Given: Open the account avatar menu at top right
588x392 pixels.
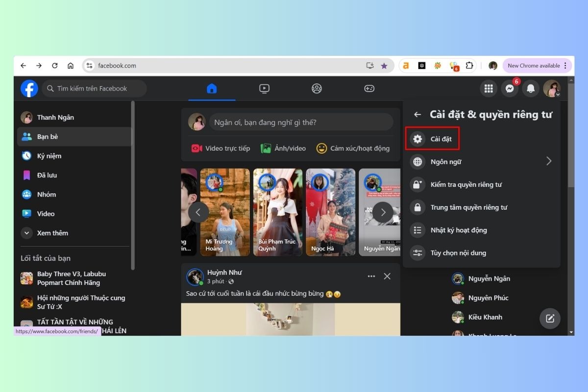Looking at the screenshot, I should [551, 89].
